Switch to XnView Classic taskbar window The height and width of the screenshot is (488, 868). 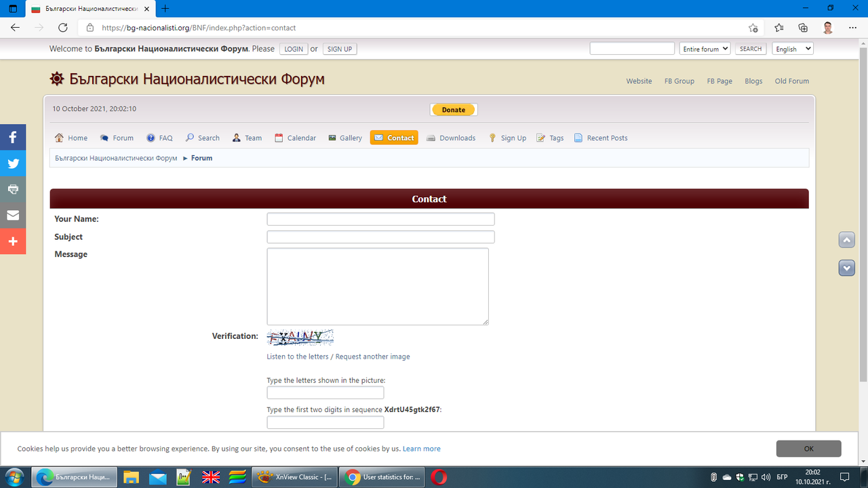pos(294,477)
